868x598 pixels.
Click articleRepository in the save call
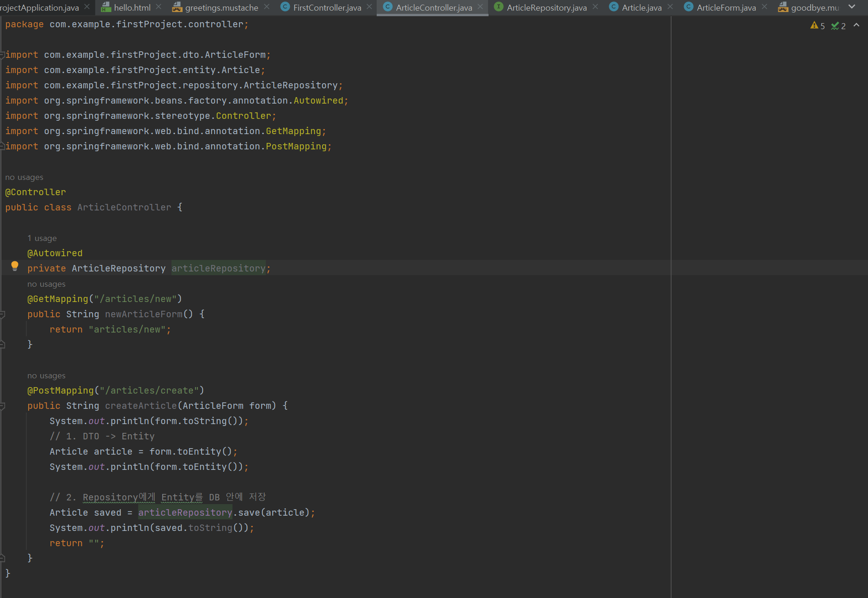(x=185, y=512)
